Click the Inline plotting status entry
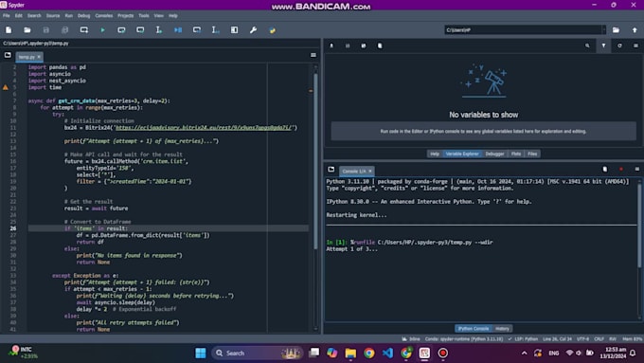Viewport: 644px width, 363px height. point(411,339)
